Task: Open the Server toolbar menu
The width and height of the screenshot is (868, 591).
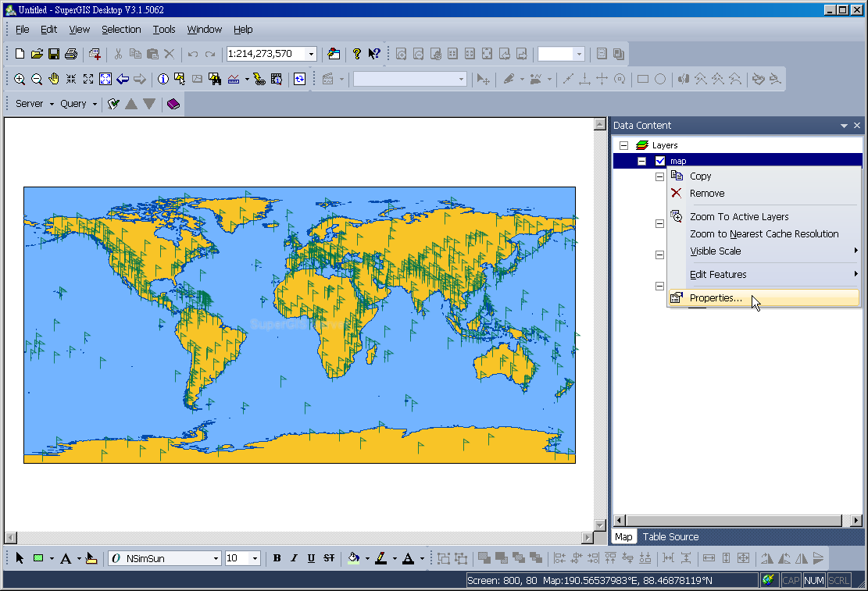Action: (34, 104)
